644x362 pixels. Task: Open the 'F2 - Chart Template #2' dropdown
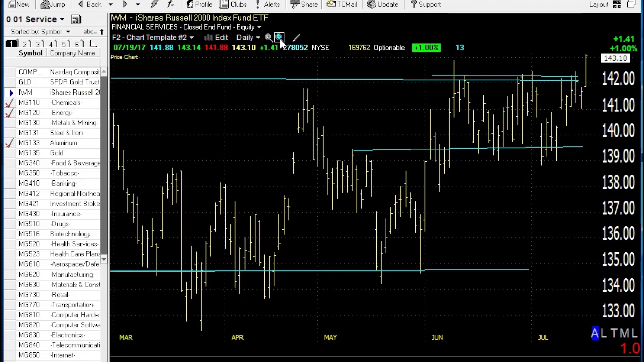(153, 38)
